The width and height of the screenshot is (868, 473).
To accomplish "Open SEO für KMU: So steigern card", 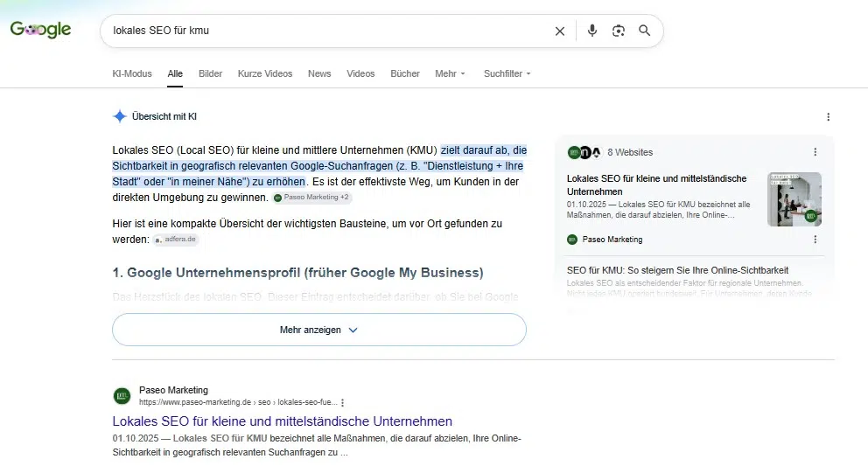I will [x=677, y=270].
